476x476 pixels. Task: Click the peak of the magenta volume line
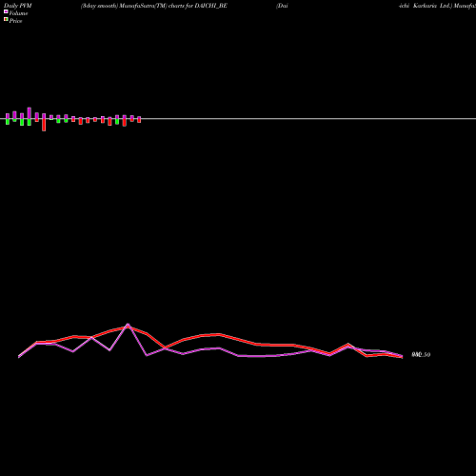click(x=128, y=325)
